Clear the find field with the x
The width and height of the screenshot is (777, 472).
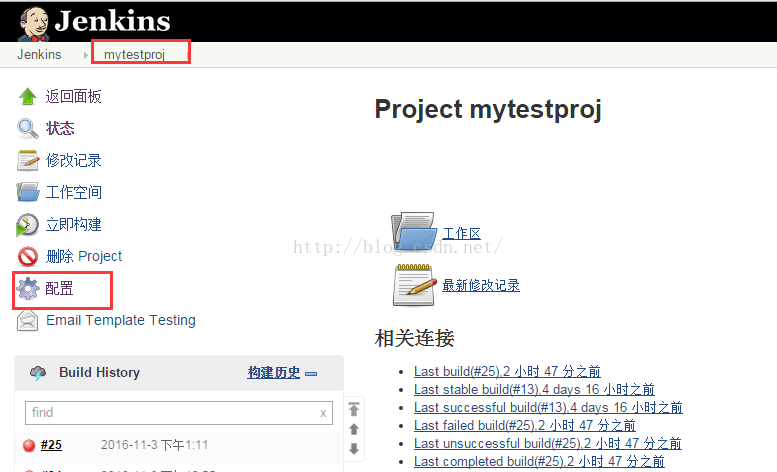coord(323,413)
